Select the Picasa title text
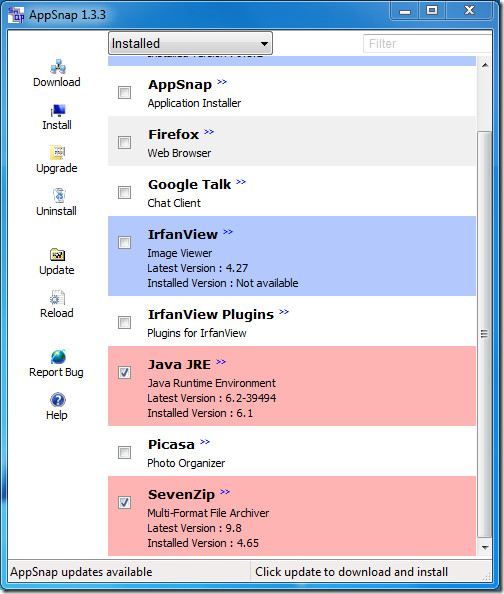 (x=171, y=444)
